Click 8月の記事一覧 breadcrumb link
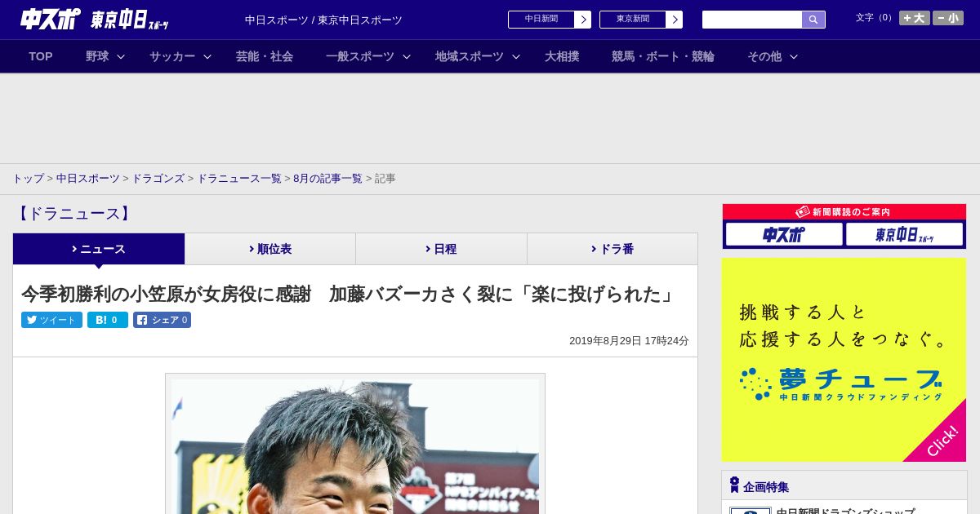Viewport: 980px width, 514px height. tap(327, 179)
